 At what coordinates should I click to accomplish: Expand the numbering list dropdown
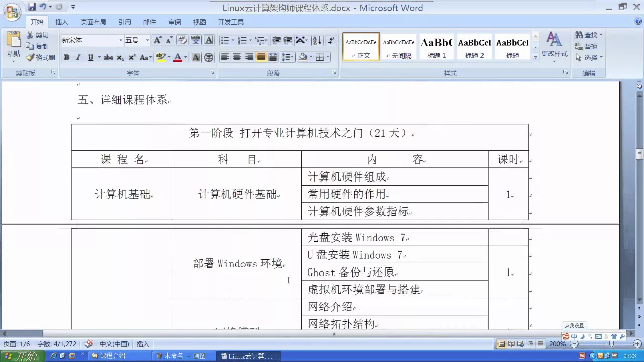click(x=250, y=40)
